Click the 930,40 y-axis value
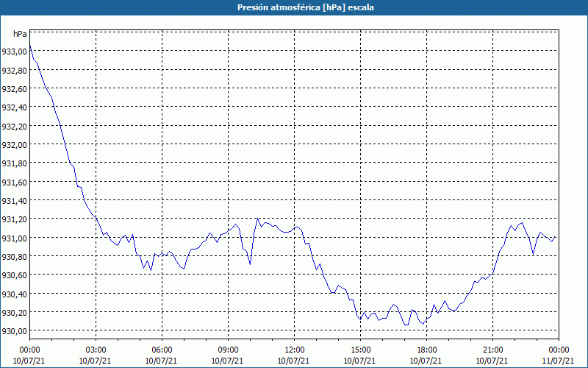Screen dimensions: 588x368 [14, 294]
